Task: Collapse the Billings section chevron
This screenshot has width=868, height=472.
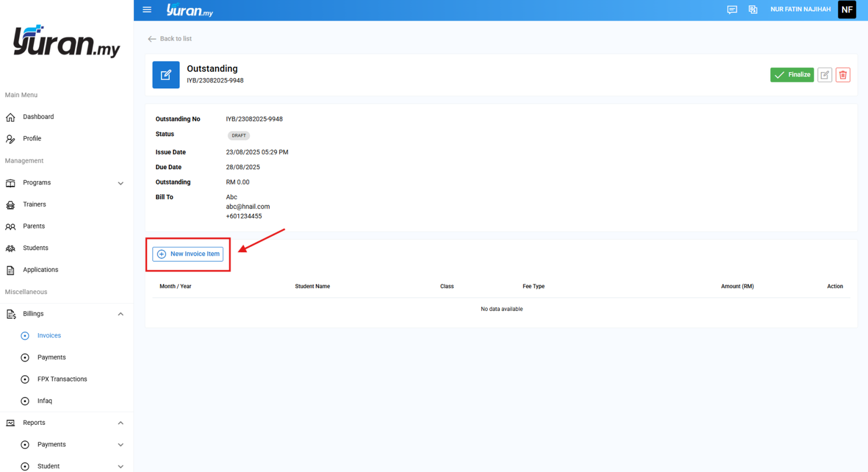Action: pyautogui.click(x=121, y=314)
